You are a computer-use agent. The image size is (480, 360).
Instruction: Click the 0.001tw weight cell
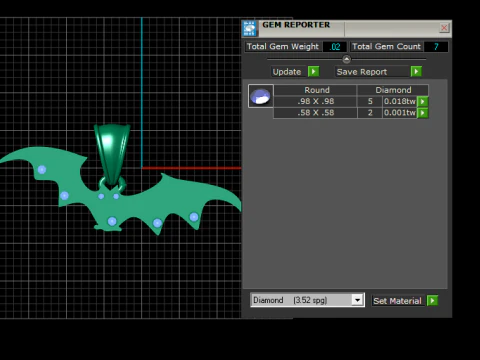pos(400,113)
